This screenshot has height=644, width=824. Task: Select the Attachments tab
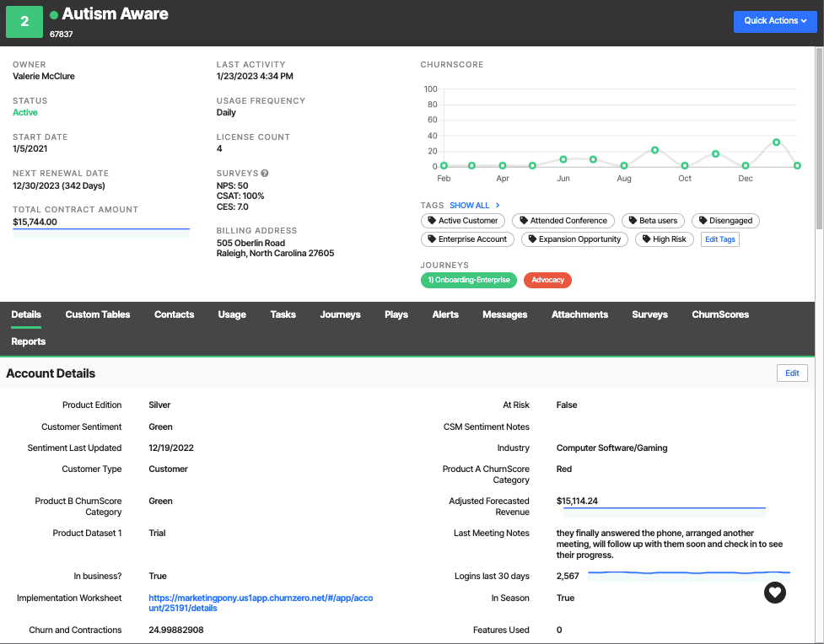click(x=579, y=314)
